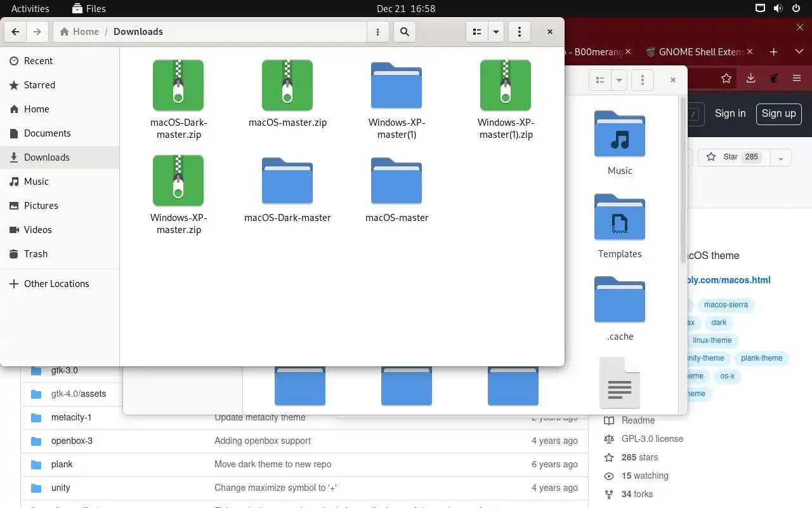Viewport: 812px width, 508px height.
Task: Select Templates folder in the rear Files window
Action: pyautogui.click(x=620, y=225)
